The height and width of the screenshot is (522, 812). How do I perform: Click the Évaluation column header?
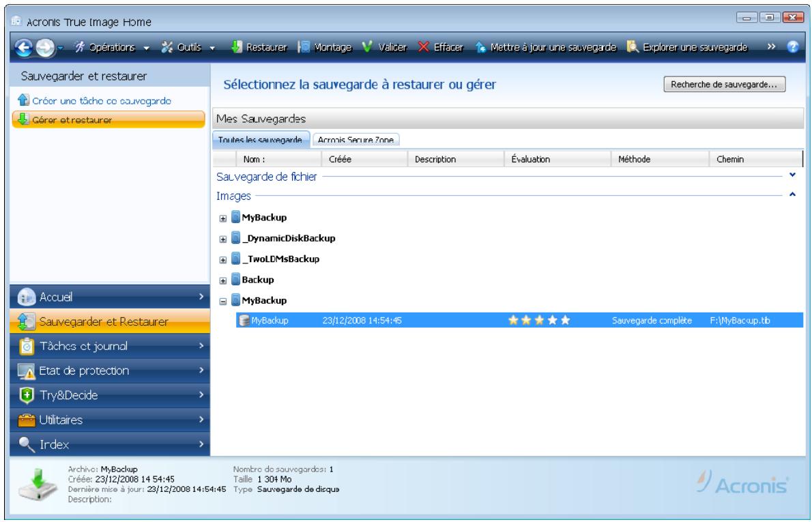click(557, 160)
